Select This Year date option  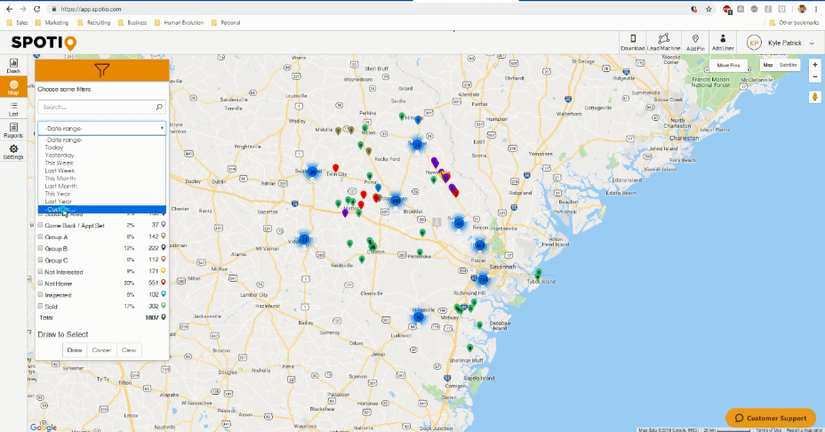tap(102, 194)
